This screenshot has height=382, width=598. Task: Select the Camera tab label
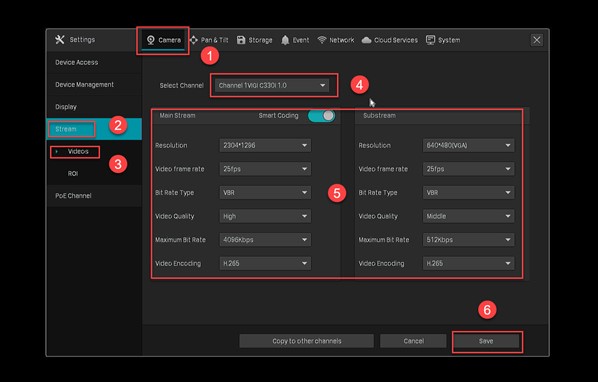pyautogui.click(x=169, y=40)
